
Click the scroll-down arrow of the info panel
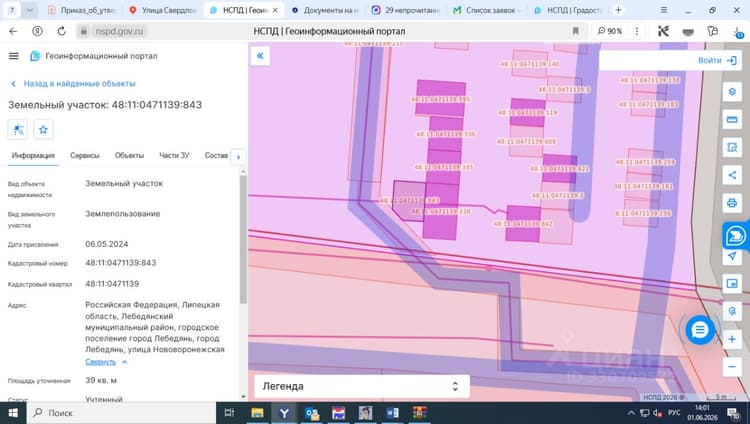tap(243, 396)
